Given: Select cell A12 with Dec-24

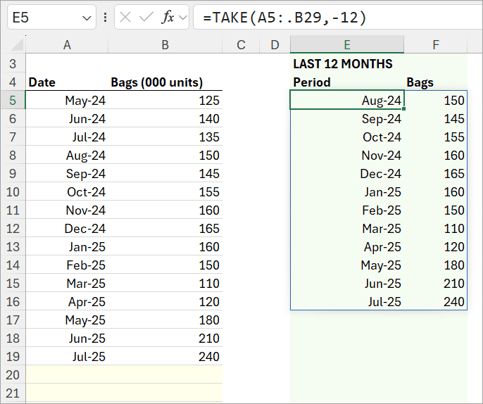Looking at the screenshot, I should [x=67, y=228].
